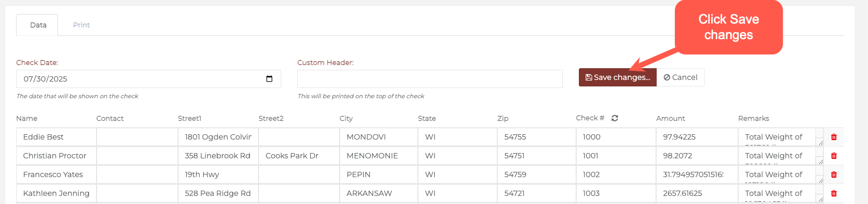
Task: Click the Cancel button
Action: click(x=680, y=77)
